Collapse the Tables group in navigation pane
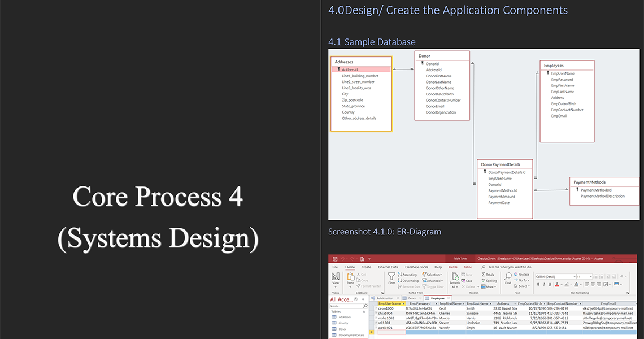Viewport: 644px width, 339px height. (x=364, y=312)
